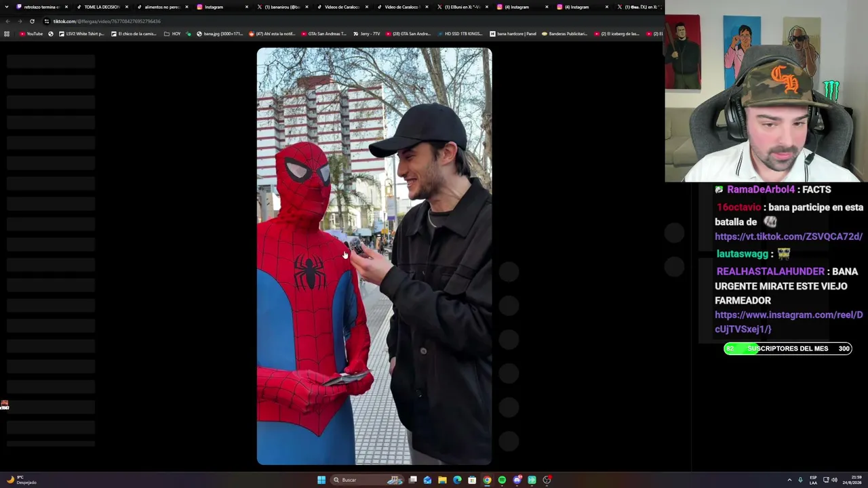Open the Windows Start menu
The width and height of the screenshot is (868, 488).
[321, 480]
